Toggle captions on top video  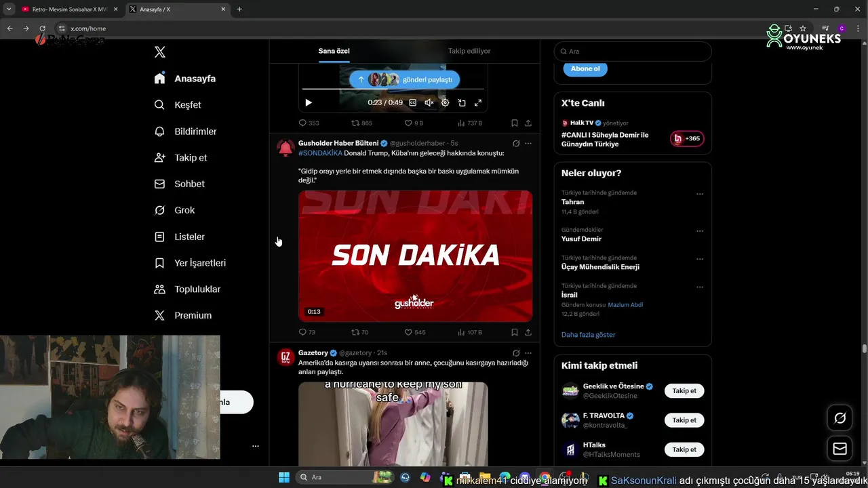[412, 102]
